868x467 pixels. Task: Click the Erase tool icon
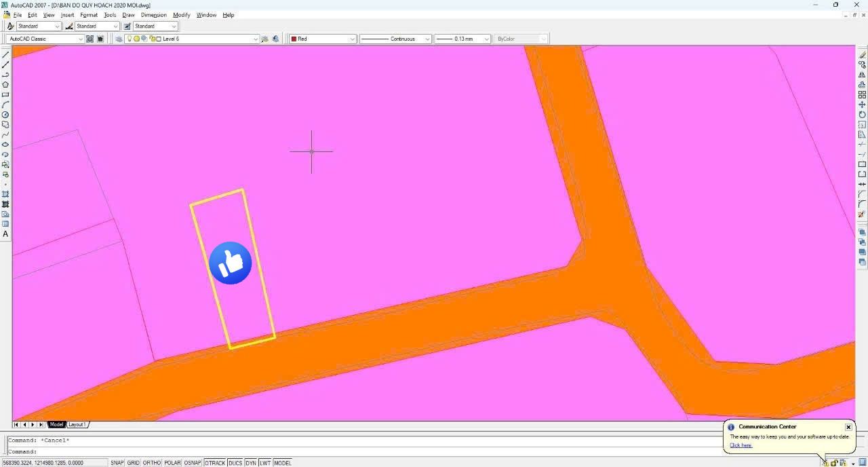pos(862,55)
